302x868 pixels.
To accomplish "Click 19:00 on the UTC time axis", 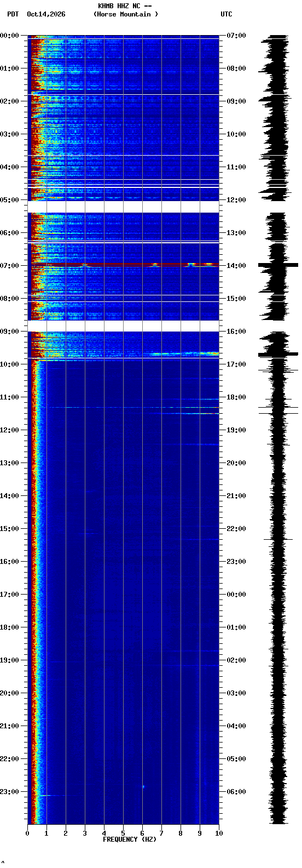I will pos(236,430).
